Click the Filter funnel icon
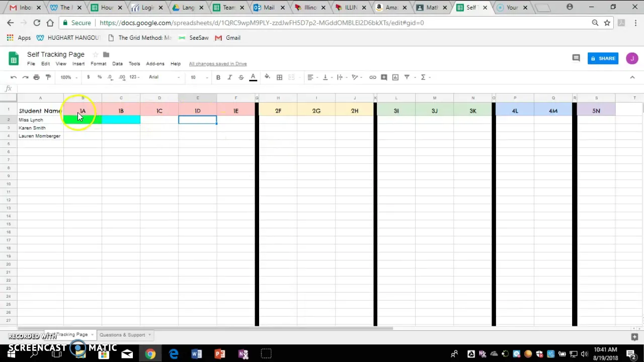This screenshot has width=644, height=362. pos(407,77)
